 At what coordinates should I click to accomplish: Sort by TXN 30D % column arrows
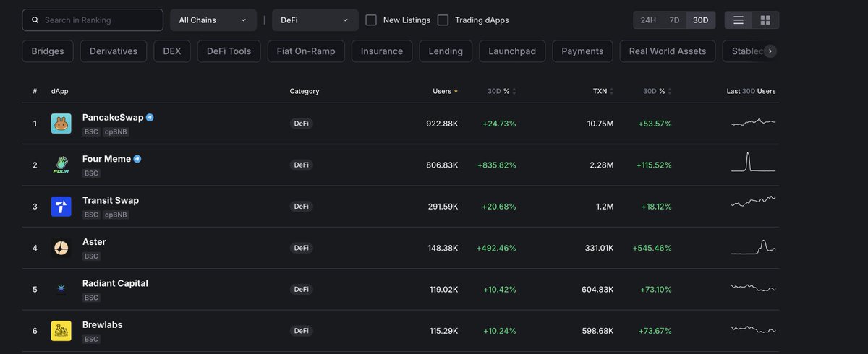click(670, 92)
